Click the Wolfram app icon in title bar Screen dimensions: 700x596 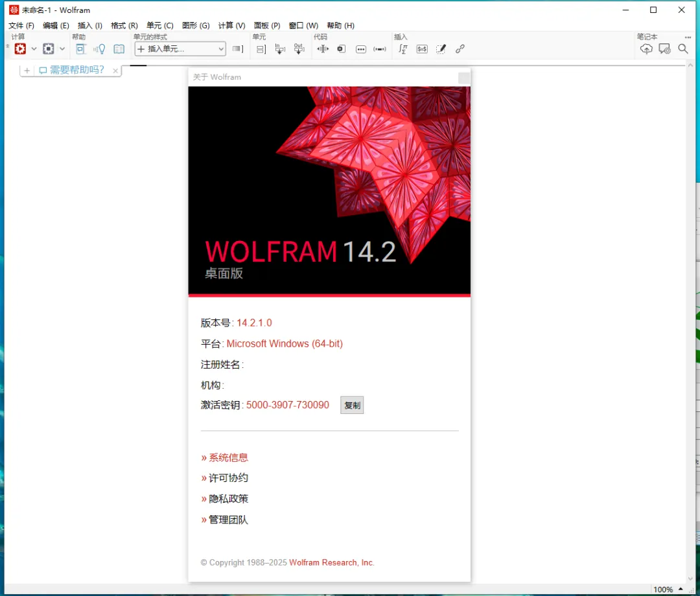14,10
